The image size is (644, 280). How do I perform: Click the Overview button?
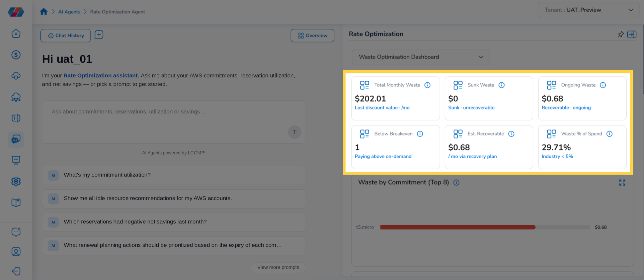312,35
